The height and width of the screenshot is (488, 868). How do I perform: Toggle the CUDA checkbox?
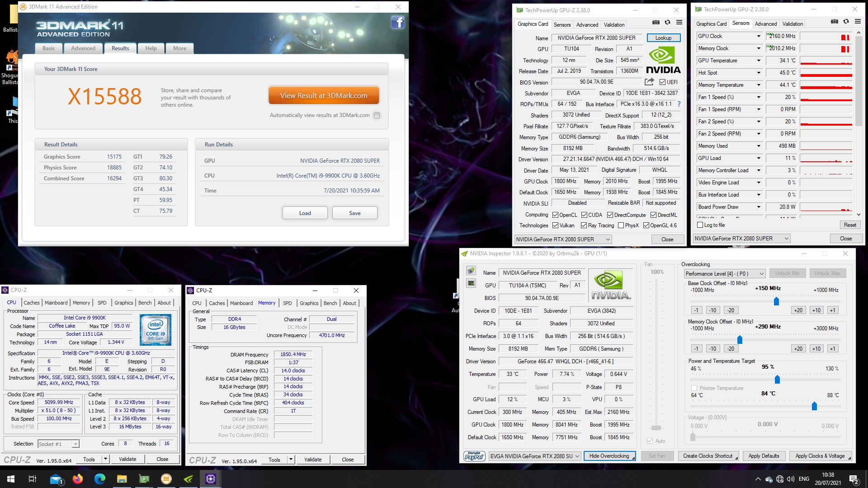584,215
